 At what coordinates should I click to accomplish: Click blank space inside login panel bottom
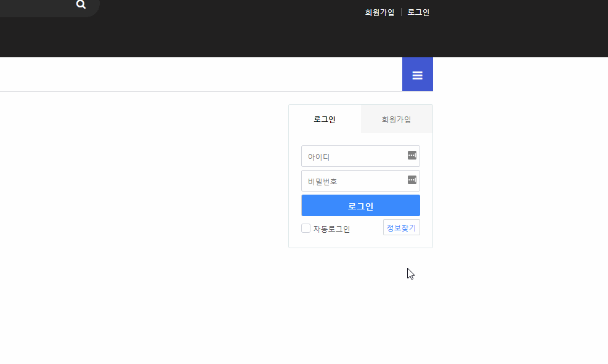360,241
